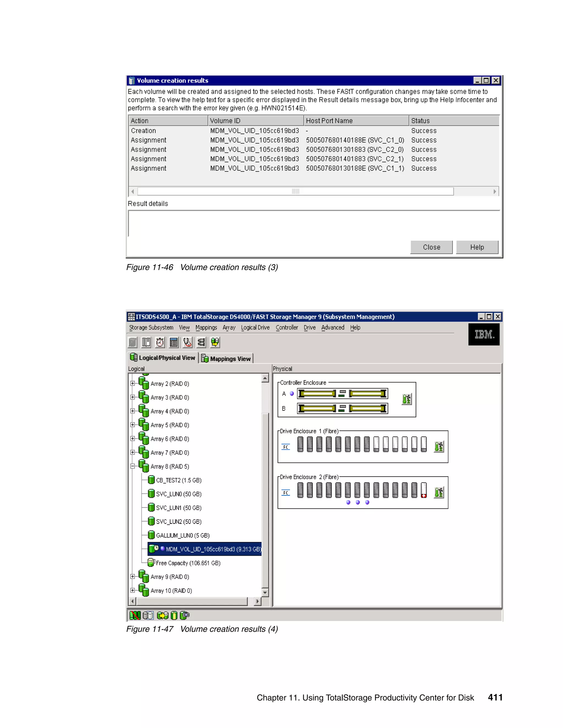This screenshot has height=728, width=563.
Task: Select controller B in Controller Enclosure
Action: click(343, 408)
